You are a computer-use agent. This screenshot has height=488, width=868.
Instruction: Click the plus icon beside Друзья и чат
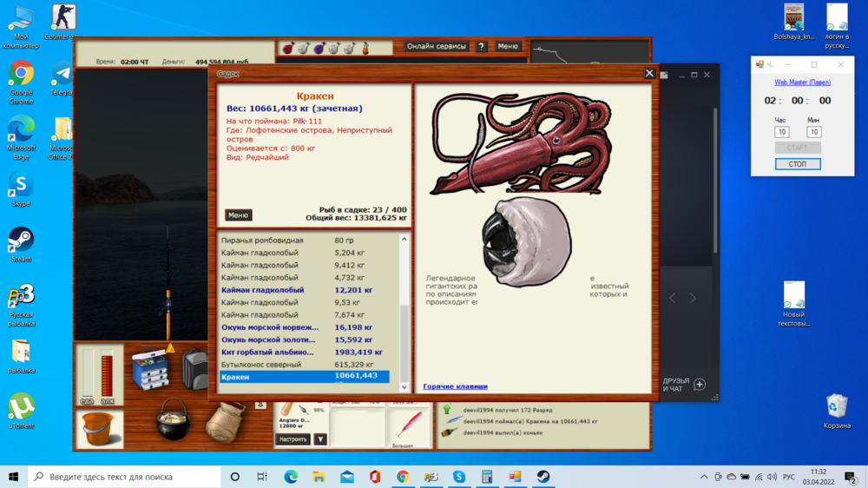(x=700, y=385)
